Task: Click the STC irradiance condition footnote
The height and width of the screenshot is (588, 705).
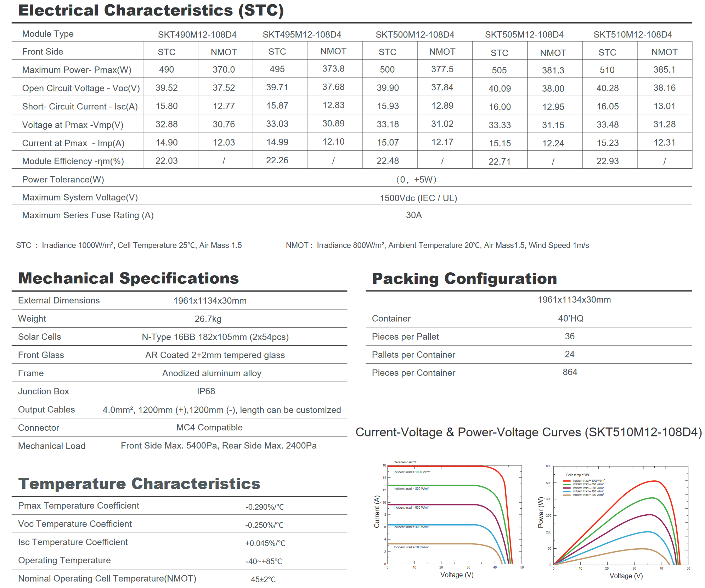Action: click(129, 245)
